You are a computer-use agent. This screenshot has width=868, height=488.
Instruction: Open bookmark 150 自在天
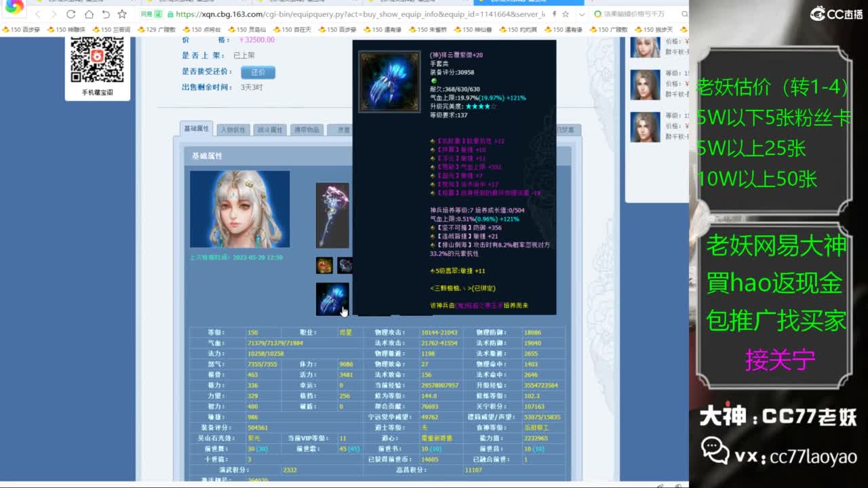[x=292, y=30]
